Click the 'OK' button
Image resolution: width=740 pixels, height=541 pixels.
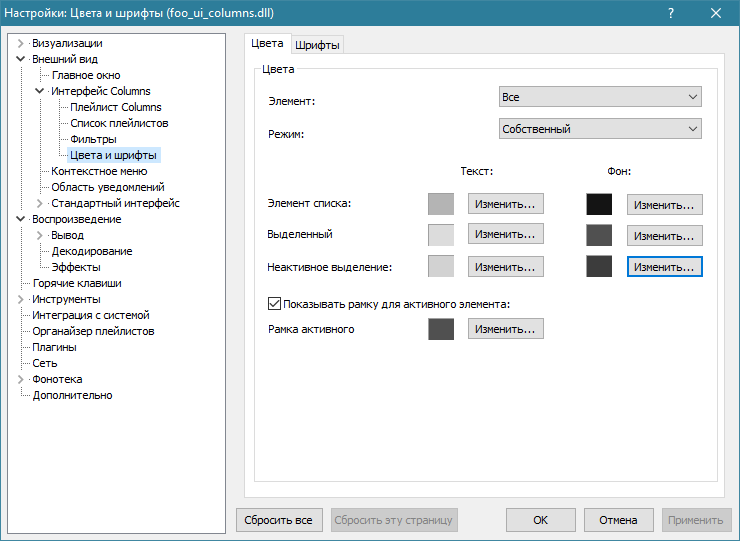[x=540, y=520]
